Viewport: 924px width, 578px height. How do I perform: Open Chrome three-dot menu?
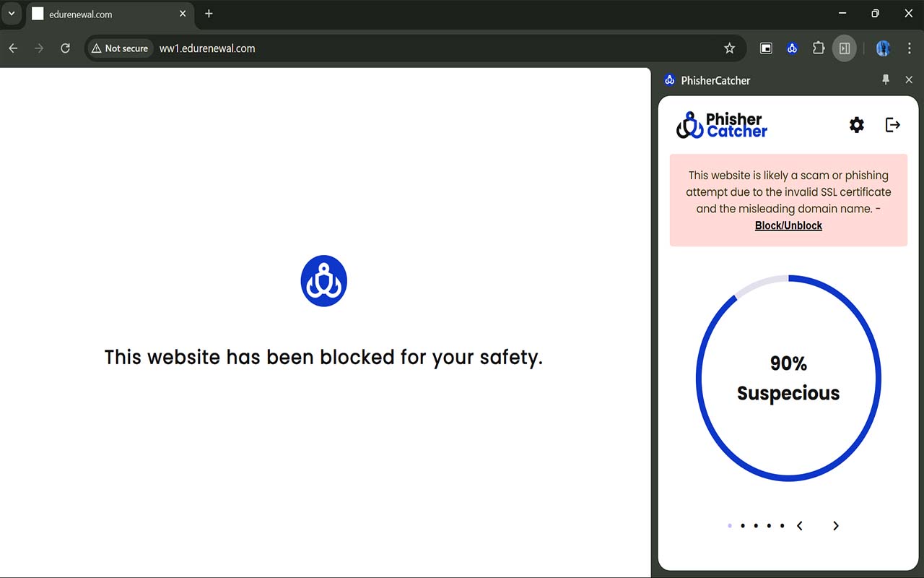point(909,48)
